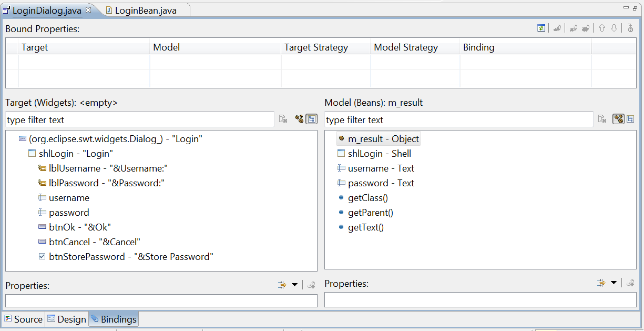The height and width of the screenshot is (331, 644).
Task: Click the refresh bindings icon in Bound Properties
Action: 541,28
